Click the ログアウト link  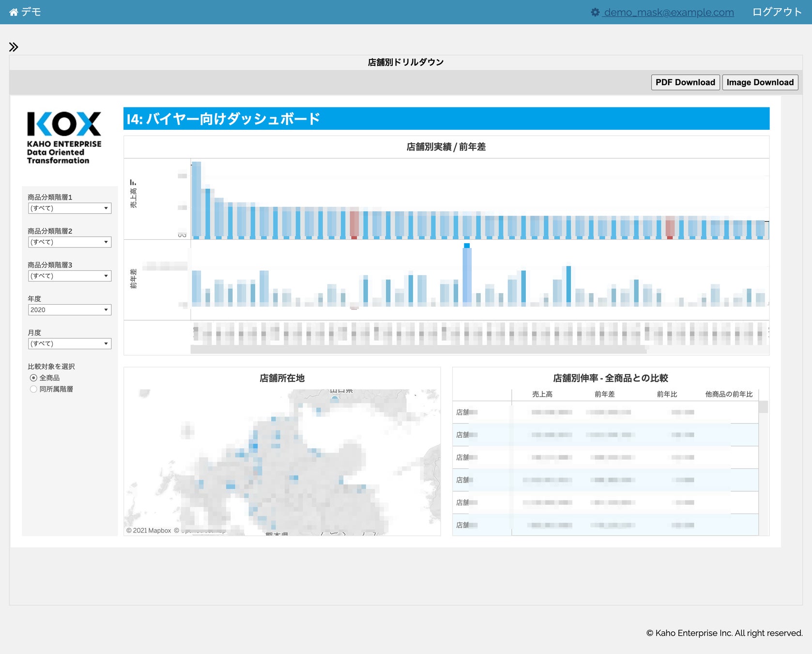[777, 12]
